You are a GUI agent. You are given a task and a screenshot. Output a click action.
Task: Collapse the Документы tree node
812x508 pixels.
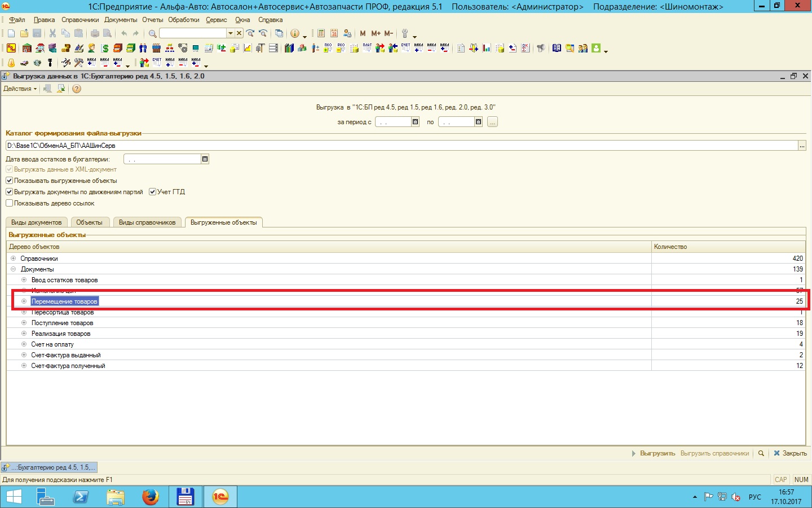point(13,269)
